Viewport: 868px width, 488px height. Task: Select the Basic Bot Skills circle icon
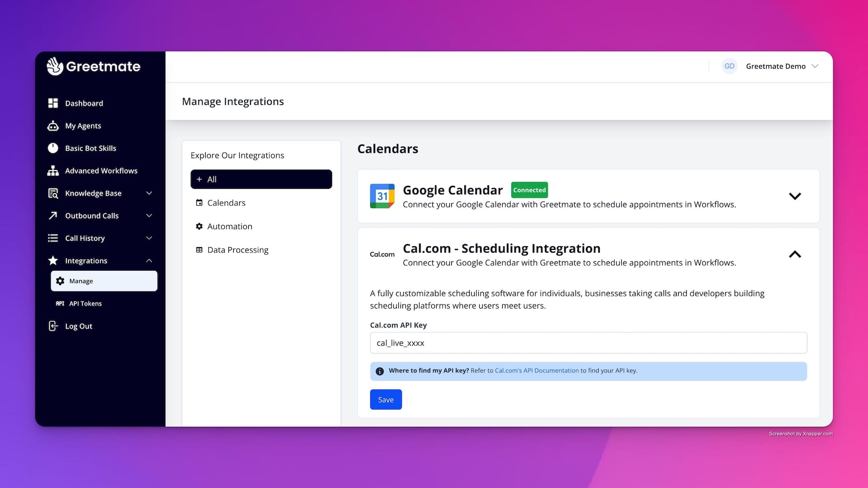click(x=53, y=148)
